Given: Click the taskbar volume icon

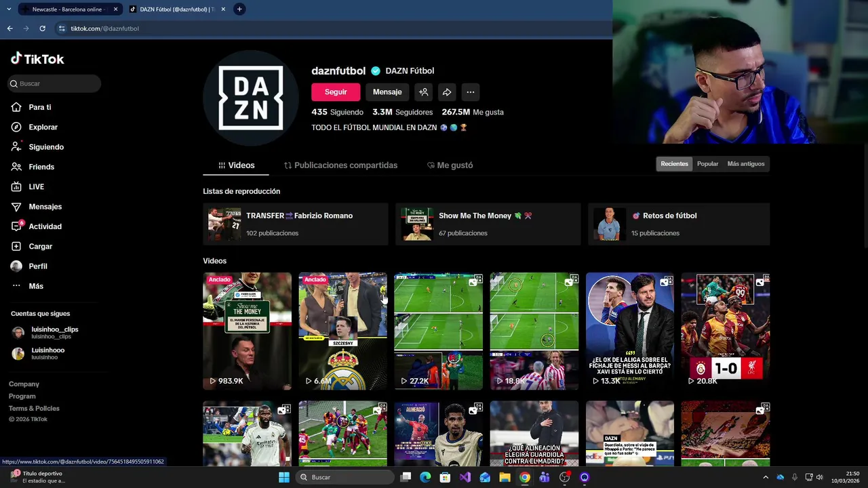Looking at the screenshot, I should click(819, 477).
